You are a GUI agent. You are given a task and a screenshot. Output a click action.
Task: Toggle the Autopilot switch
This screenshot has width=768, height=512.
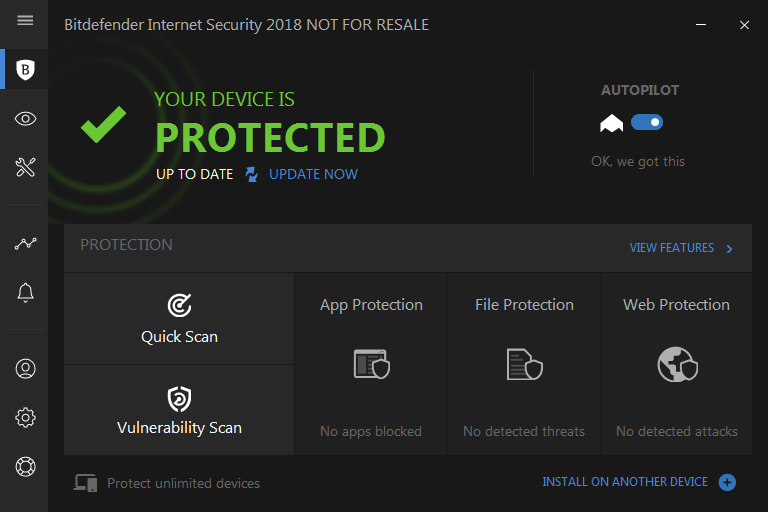coord(647,123)
